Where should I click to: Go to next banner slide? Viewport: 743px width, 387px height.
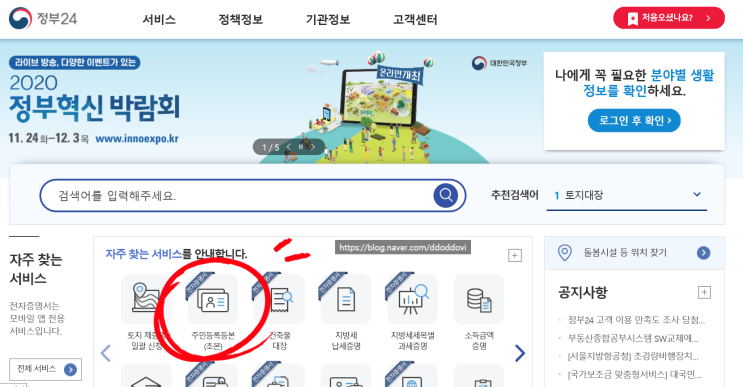coord(313,147)
